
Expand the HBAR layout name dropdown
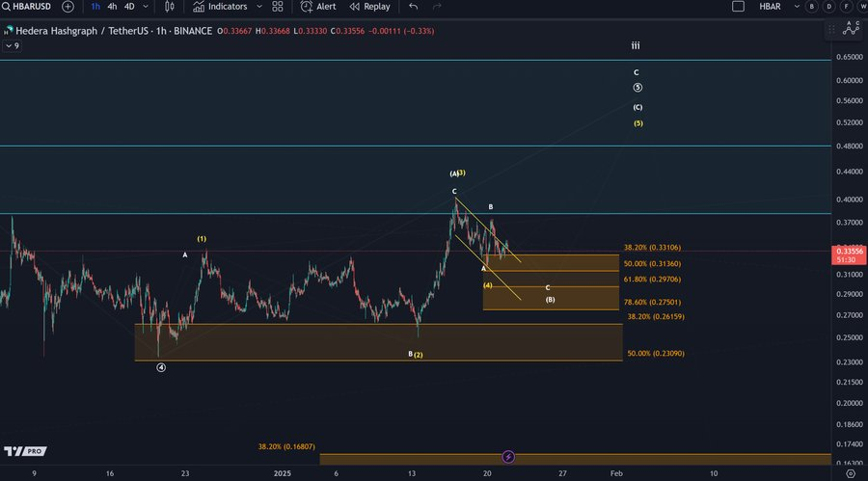pos(797,7)
